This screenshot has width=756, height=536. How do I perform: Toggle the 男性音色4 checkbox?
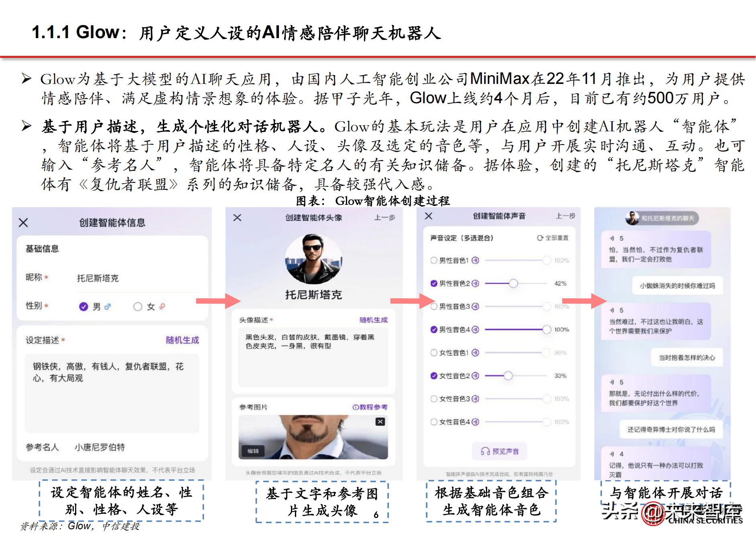[x=434, y=330]
